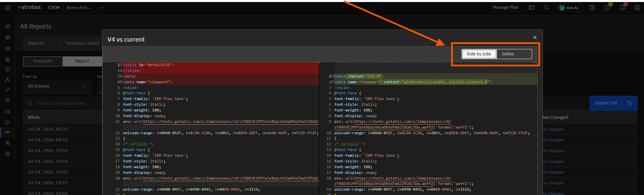Open the user profile icon
Viewport: 644px width, 195px height.
pos(637,7)
